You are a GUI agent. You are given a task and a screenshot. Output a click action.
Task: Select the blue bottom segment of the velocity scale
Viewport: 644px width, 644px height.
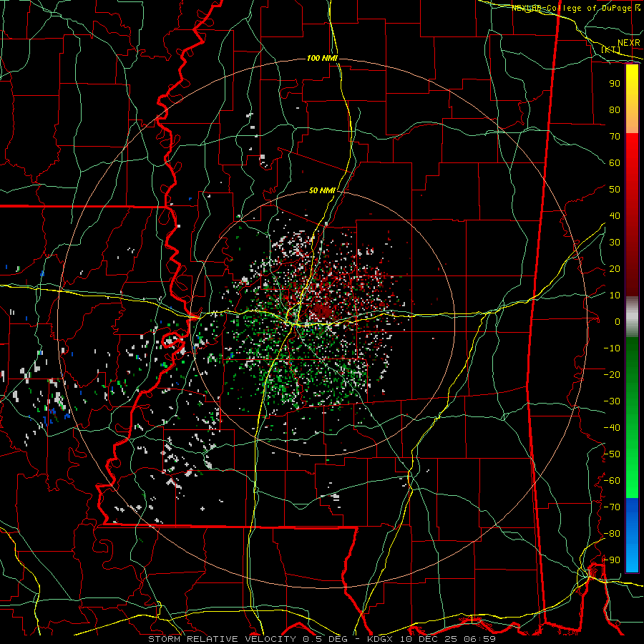[x=632, y=535]
